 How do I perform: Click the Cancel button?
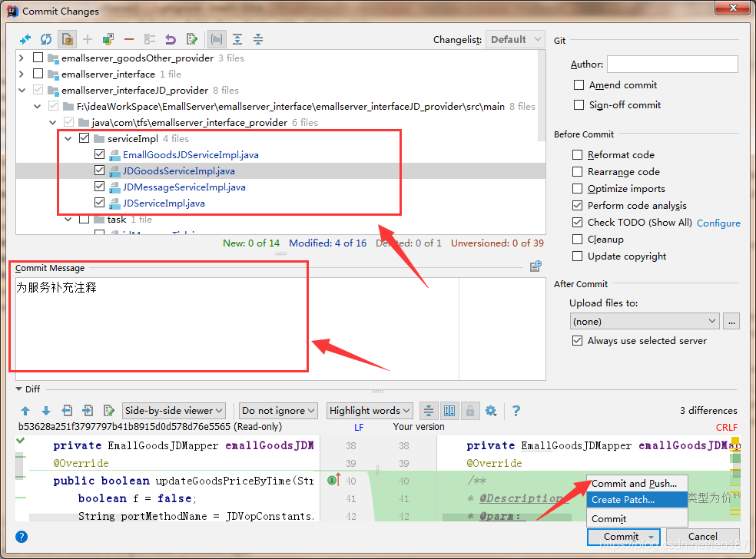click(702, 537)
